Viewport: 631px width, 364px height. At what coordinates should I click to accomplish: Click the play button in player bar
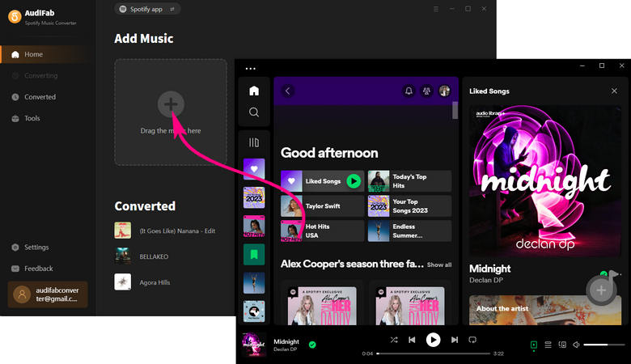(433, 340)
